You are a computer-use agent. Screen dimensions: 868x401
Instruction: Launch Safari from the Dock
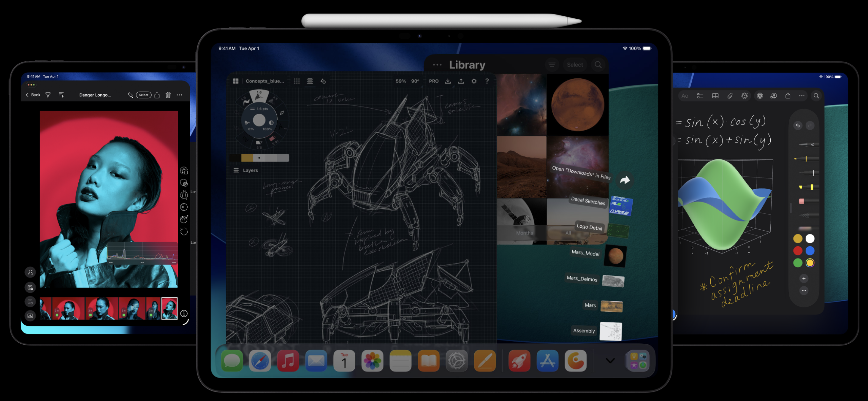[260, 361]
